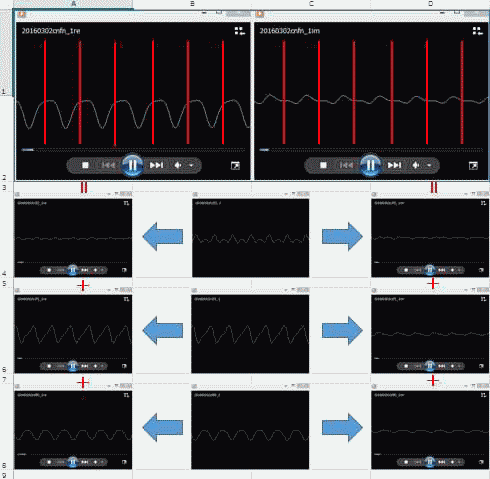Screen dimensions: 490x479
Task: Switch 20160302cnfn_1im player to library view
Action: 478,31
